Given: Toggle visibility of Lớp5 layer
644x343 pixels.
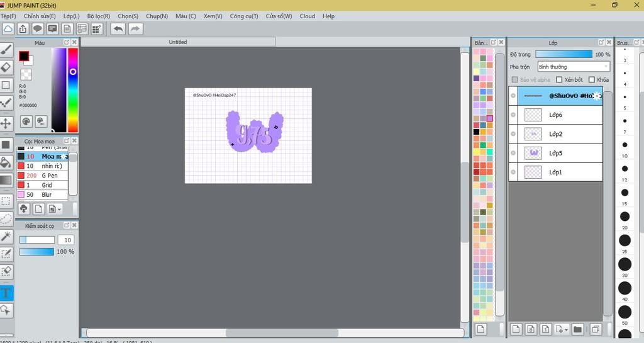Looking at the screenshot, I should coord(513,153).
